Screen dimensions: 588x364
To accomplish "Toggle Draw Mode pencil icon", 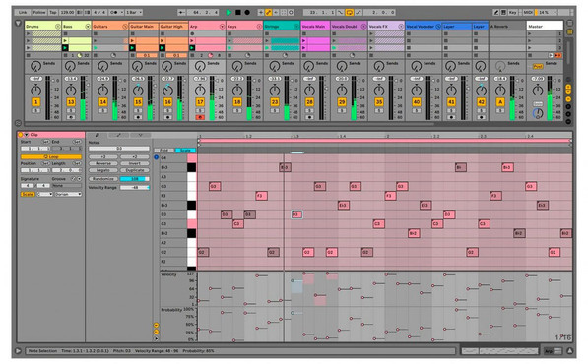I will tap(496, 13).
